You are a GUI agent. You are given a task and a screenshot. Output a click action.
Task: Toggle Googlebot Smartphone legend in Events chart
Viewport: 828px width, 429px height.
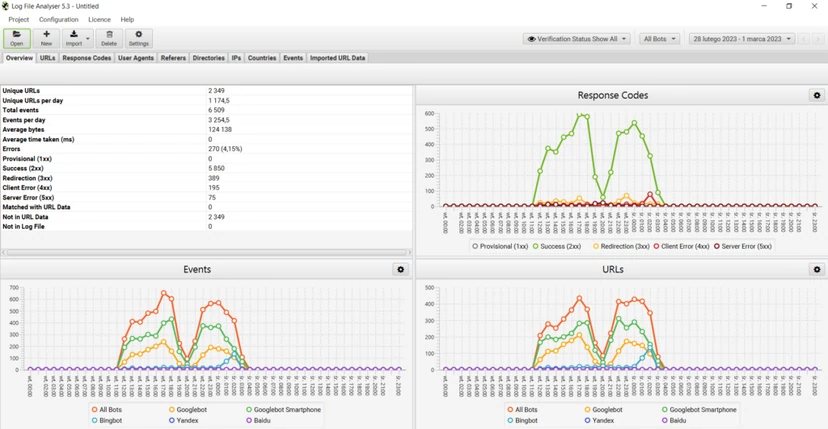click(283, 409)
